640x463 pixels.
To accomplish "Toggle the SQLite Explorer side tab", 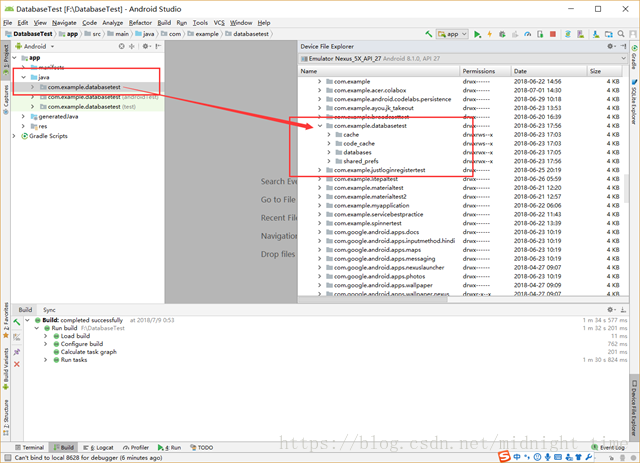I will pyautogui.click(x=634, y=102).
